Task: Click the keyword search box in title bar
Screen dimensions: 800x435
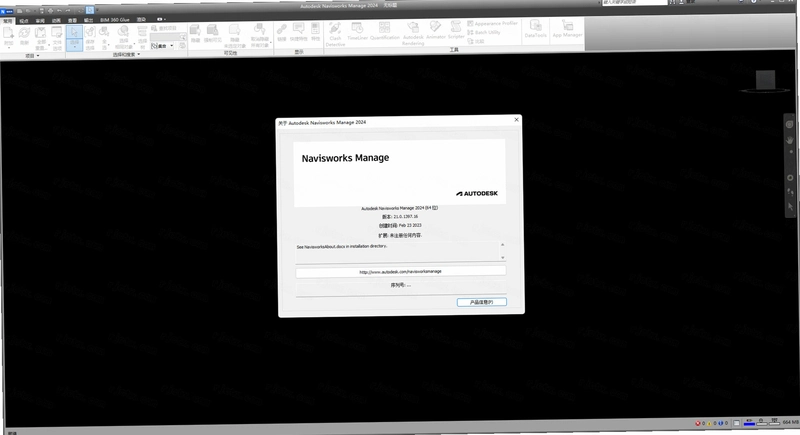Action: [x=634, y=3]
